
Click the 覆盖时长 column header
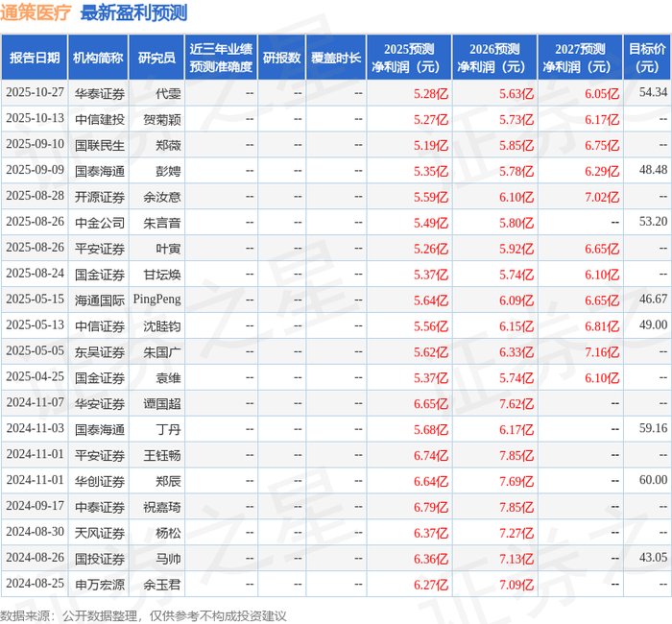[336, 58]
